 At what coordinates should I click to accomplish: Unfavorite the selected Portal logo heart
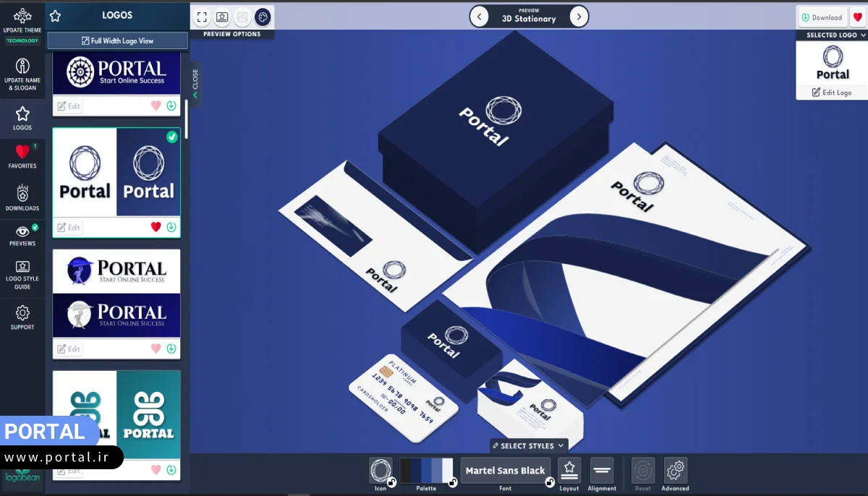(156, 227)
